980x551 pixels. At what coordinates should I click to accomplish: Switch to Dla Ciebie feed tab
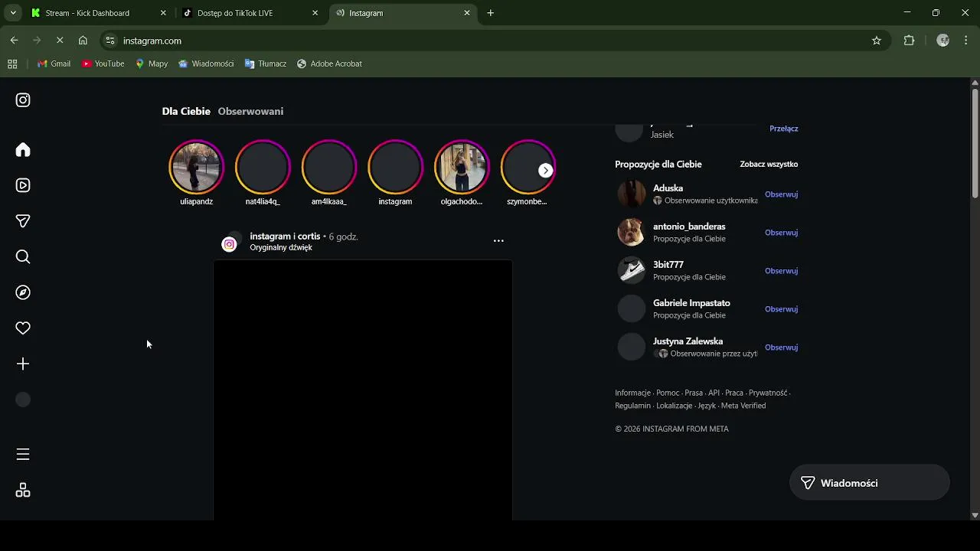186,111
